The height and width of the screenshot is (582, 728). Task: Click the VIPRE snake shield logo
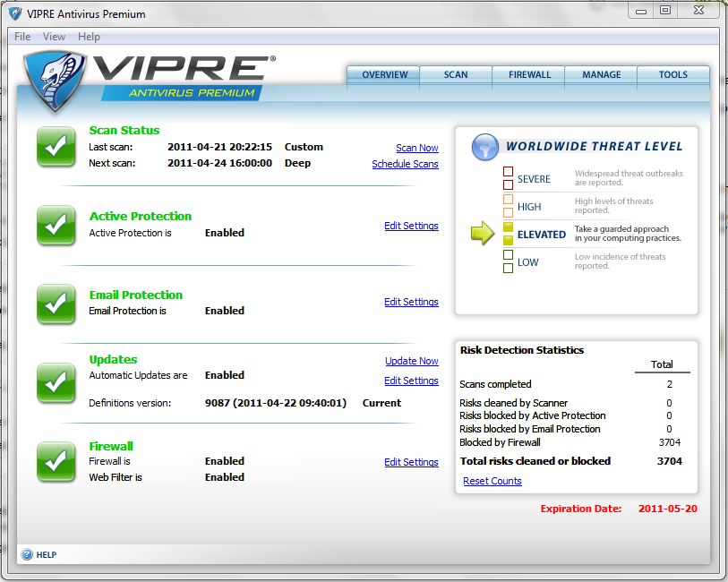coord(55,81)
